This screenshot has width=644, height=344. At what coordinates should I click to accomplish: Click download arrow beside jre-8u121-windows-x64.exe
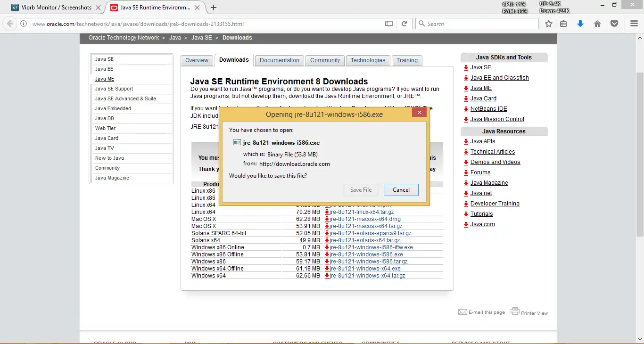[327, 269]
